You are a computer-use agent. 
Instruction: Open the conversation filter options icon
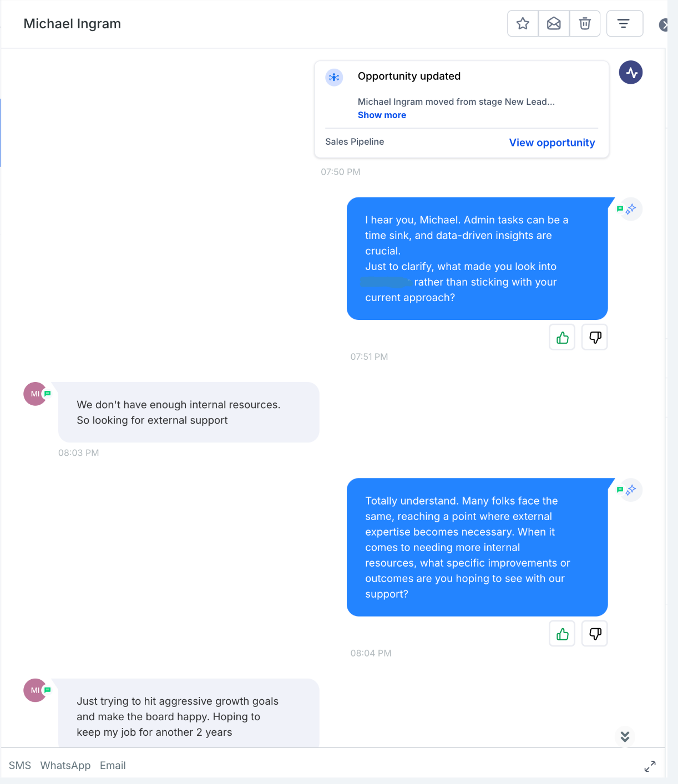[625, 23]
